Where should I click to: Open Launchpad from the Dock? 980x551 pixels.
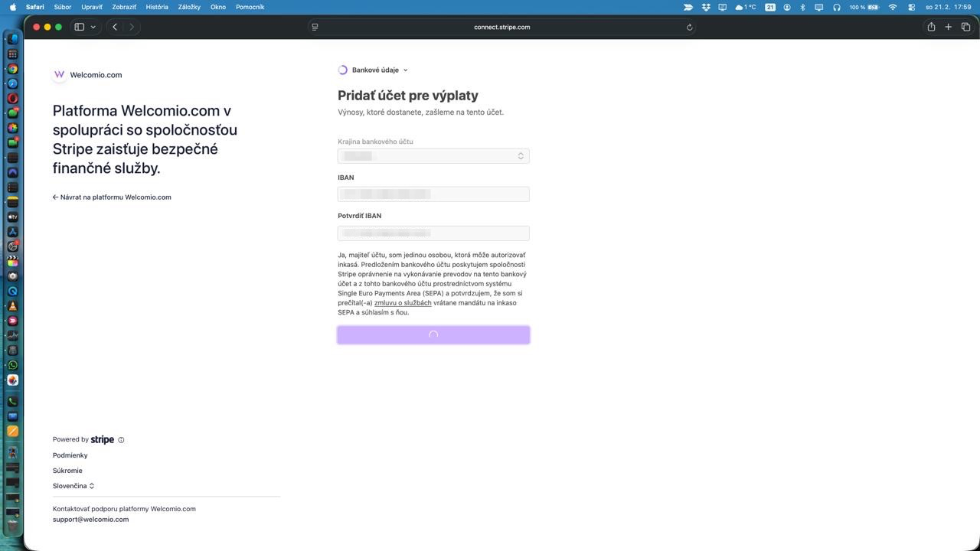pos(12,54)
